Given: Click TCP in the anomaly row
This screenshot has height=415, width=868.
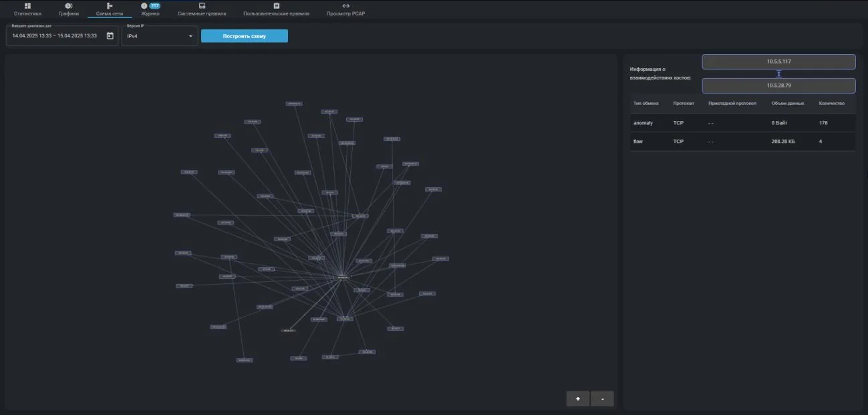Looking at the screenshot, I should click(678, 123).
